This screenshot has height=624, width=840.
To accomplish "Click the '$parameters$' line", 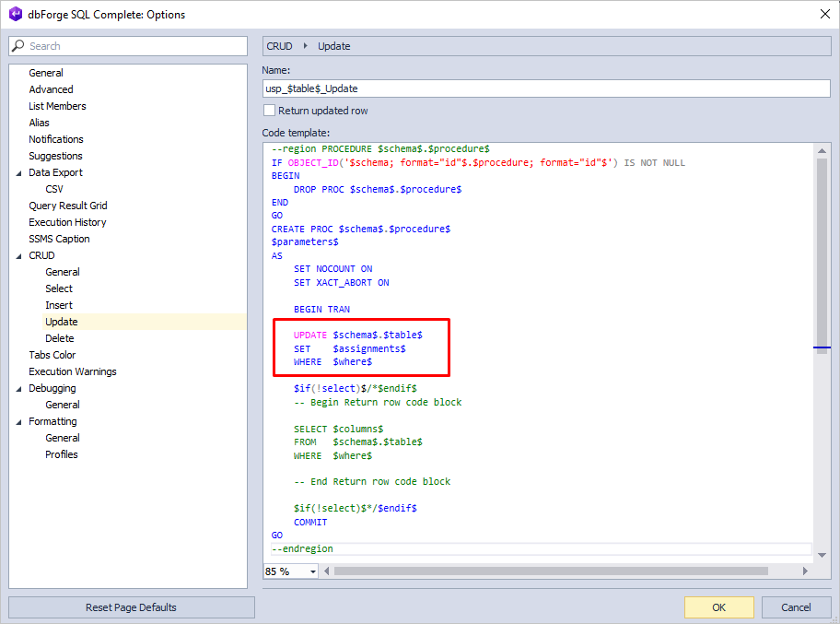I will 305,242.
